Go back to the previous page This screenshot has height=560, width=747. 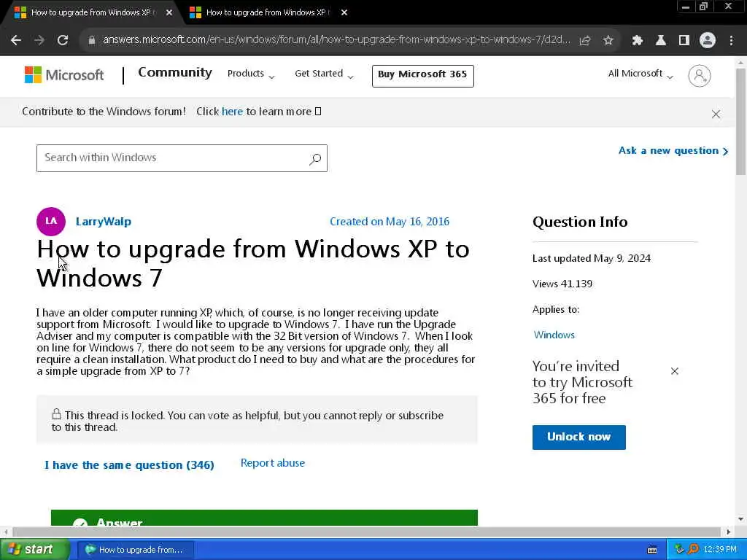tap(16, 41)
